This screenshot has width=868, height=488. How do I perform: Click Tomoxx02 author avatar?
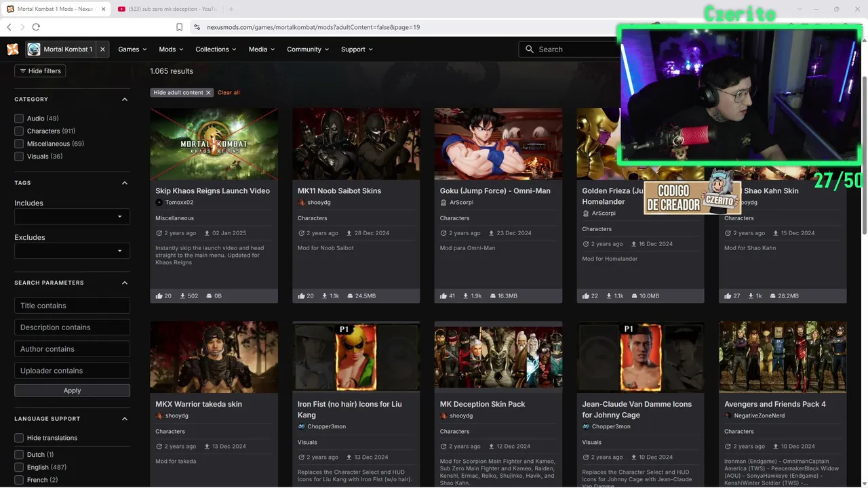(x=159, y=203)
